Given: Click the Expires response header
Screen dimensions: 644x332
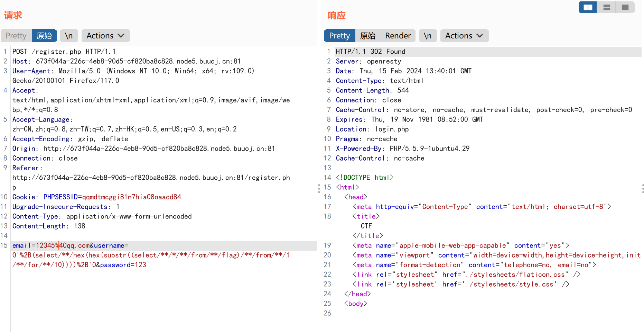Looking at the screenshot, I should [x=410, y=119].
